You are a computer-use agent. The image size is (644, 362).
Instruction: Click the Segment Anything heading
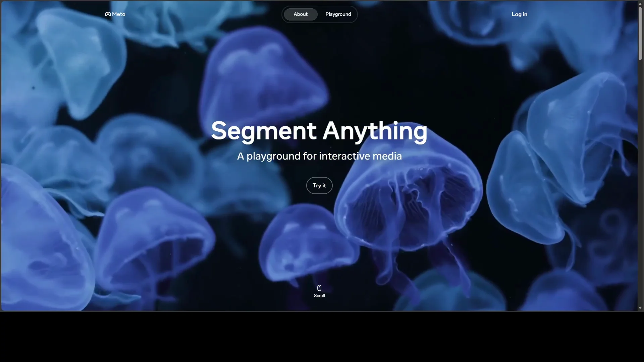pyautogui.click(x=319, y=131)
